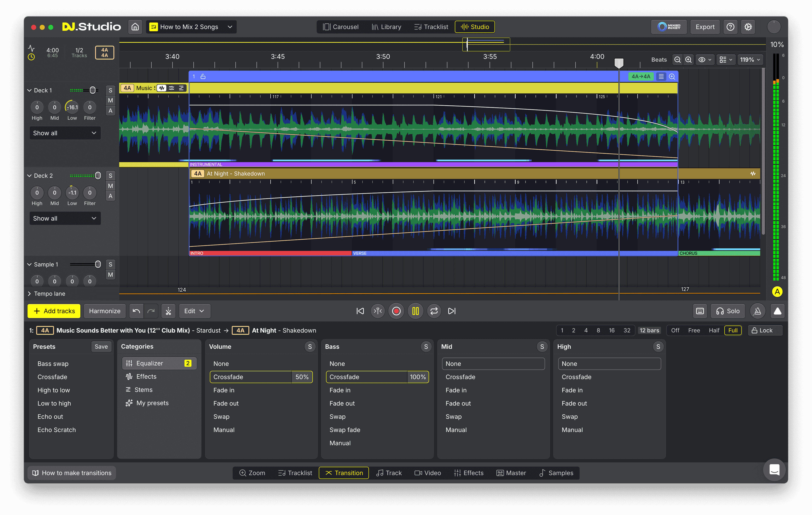
Task: Open the Master bottom tab
Action: (x=511, y=473)
